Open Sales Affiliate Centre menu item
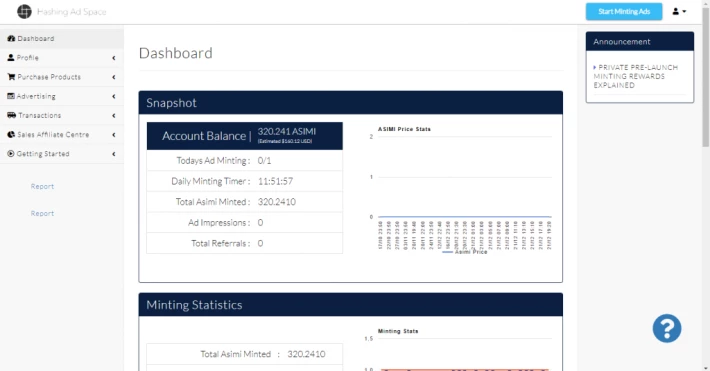Image resolution: width=710 pixels, height=371 pixels. point(62,135)
